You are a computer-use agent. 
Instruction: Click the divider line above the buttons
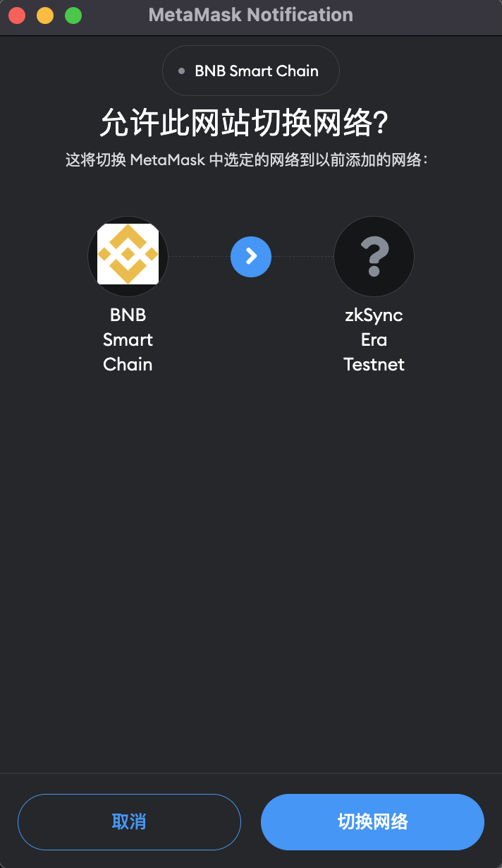(x=251, y=773)
